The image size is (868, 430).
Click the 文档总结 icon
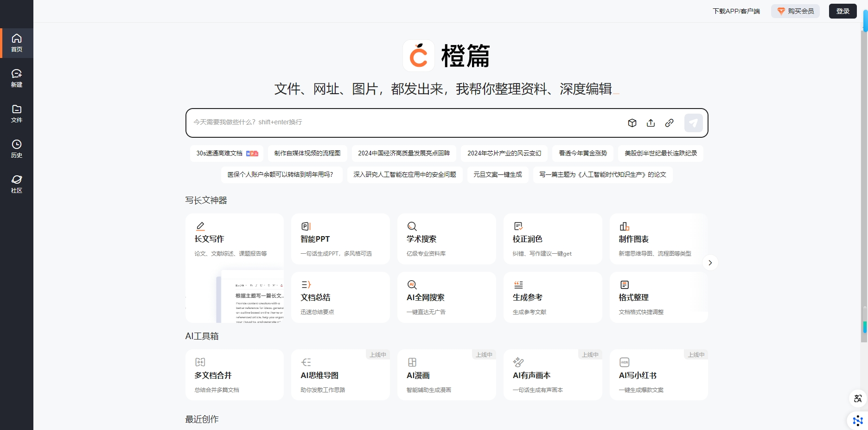point(306,284)
